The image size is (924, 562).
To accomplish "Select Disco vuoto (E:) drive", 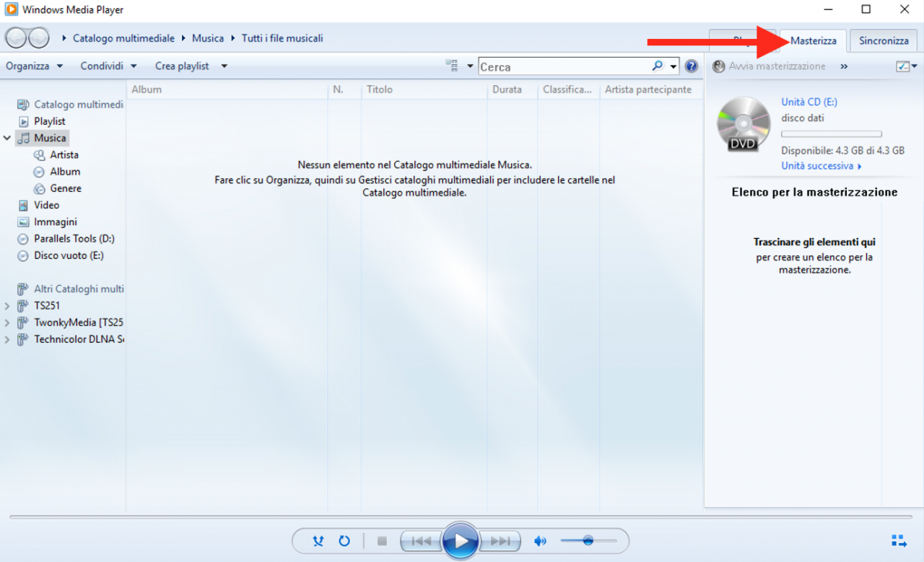I will pos(61,255).
